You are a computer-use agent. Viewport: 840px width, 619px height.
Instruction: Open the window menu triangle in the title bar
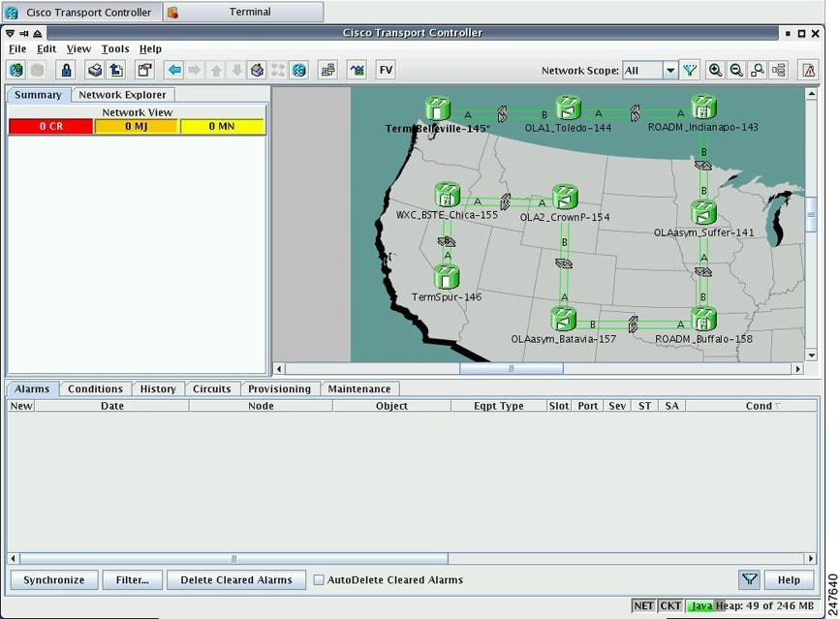pos(11,33)
